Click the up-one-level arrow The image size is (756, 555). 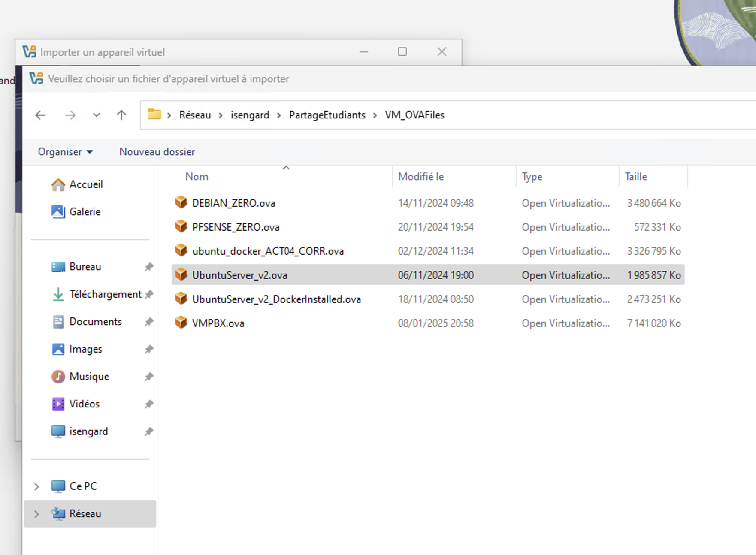[x=121, y=115]
